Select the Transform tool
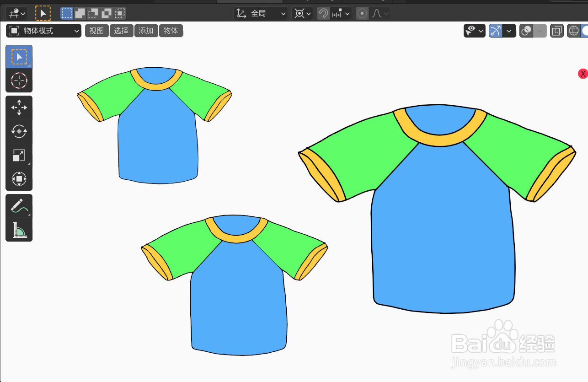588x382 pixels. click(x=19, y=179)
